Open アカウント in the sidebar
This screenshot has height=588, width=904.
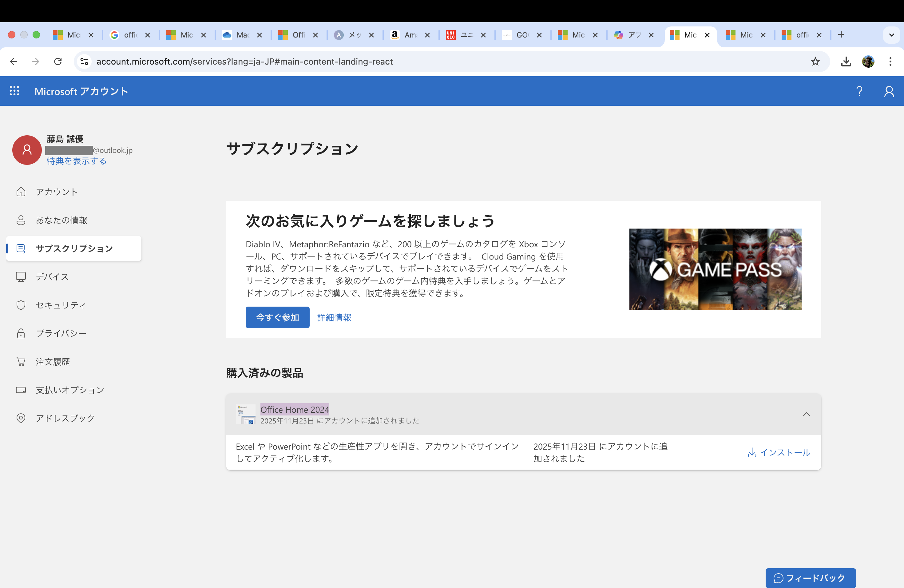[74, 192]
